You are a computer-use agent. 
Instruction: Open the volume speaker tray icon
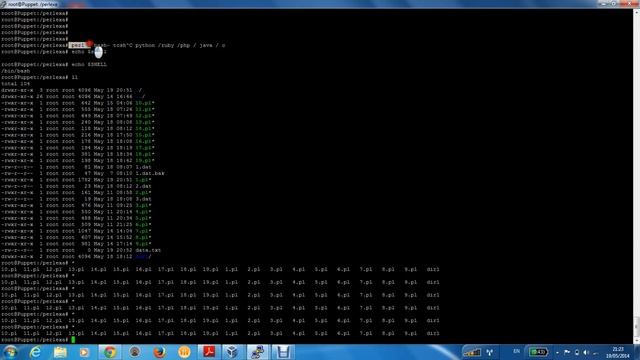pos(586,352)
